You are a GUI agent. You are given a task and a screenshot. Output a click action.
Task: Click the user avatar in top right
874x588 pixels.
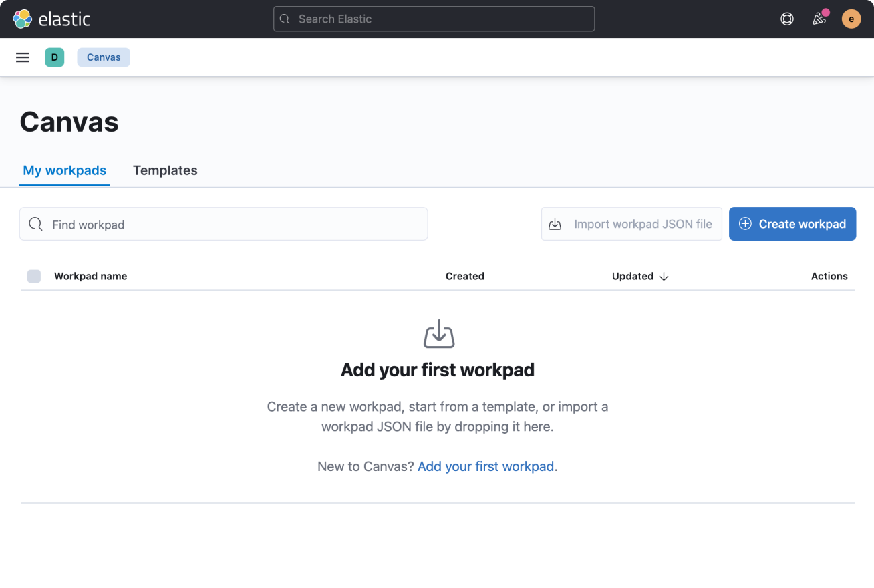[x=851, y=19]
